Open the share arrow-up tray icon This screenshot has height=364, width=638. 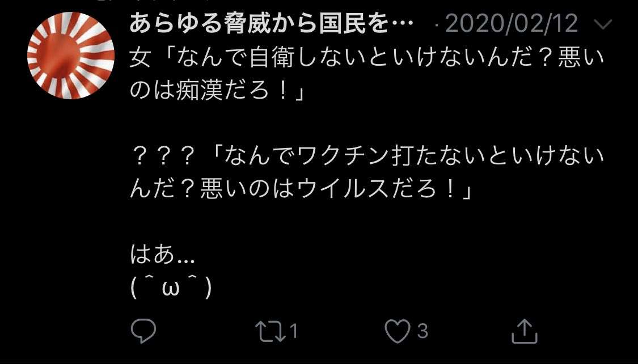click(x=525, y=331)
